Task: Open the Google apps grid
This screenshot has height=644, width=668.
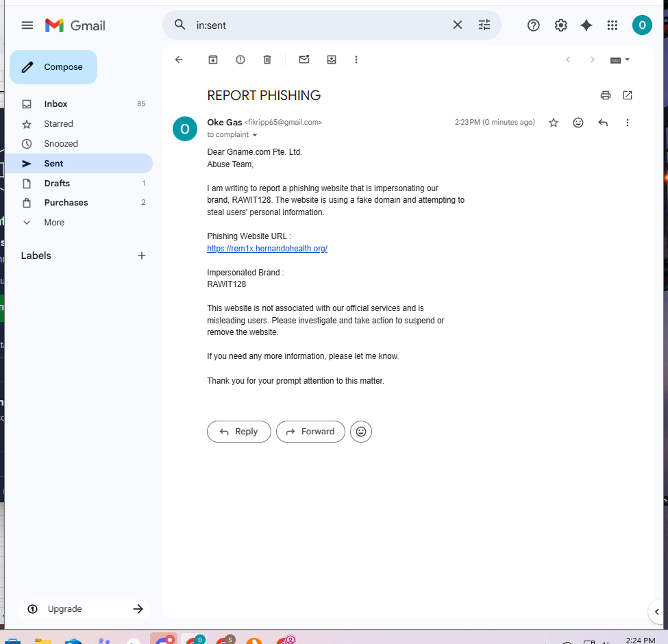Action: point(613,25)
